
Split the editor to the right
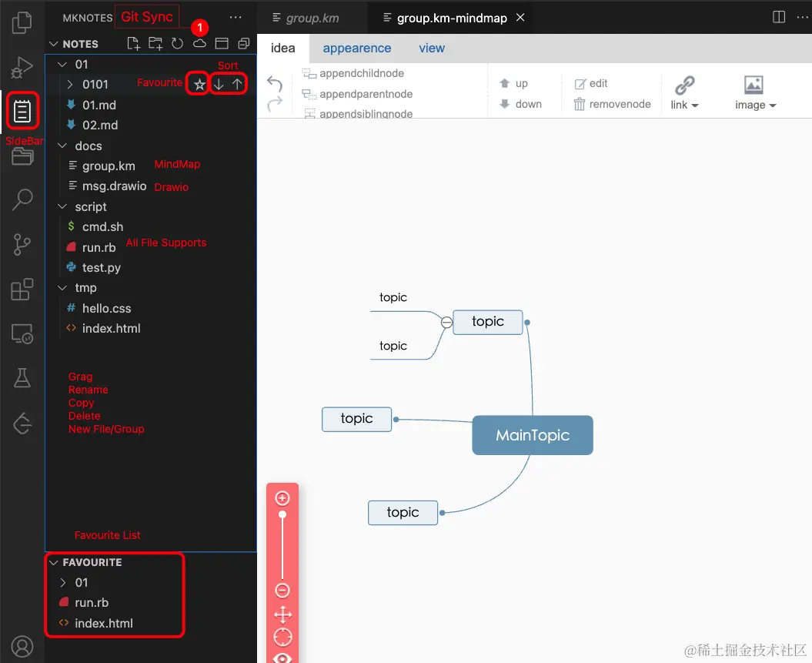click(x=779, y=17)
